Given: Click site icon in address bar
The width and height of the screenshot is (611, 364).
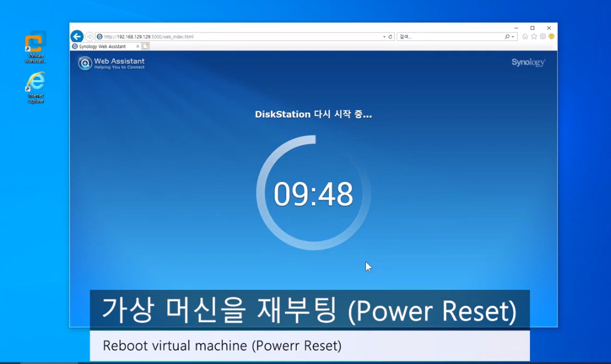Looking at the screenshot, I should pos(100,37).
